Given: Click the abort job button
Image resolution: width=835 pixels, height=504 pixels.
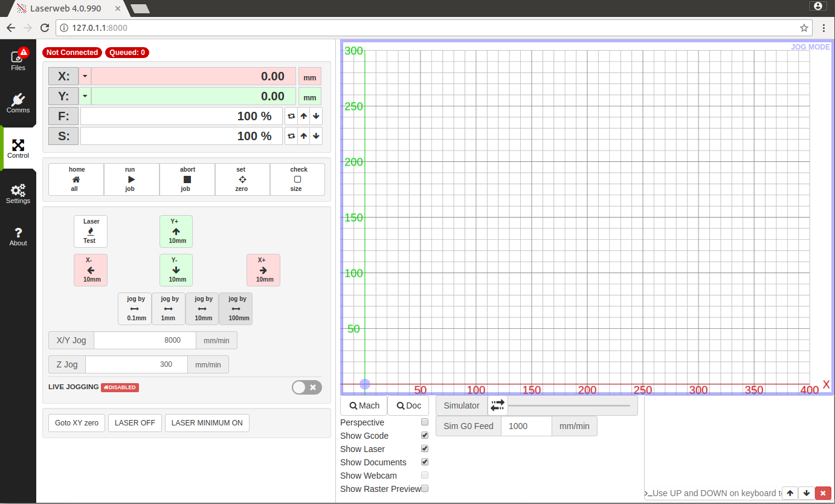Looking at the screenshot, I should tap(187, 179).
